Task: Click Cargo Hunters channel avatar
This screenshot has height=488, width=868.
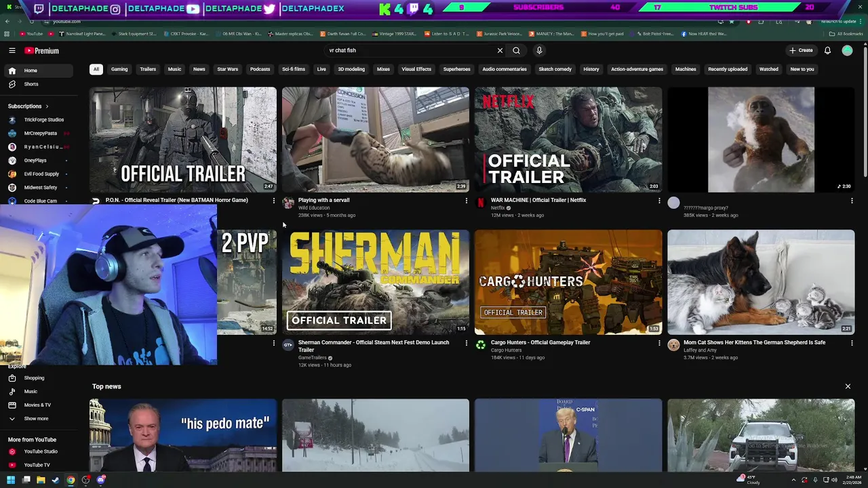Action: click(x=481, y=345)
